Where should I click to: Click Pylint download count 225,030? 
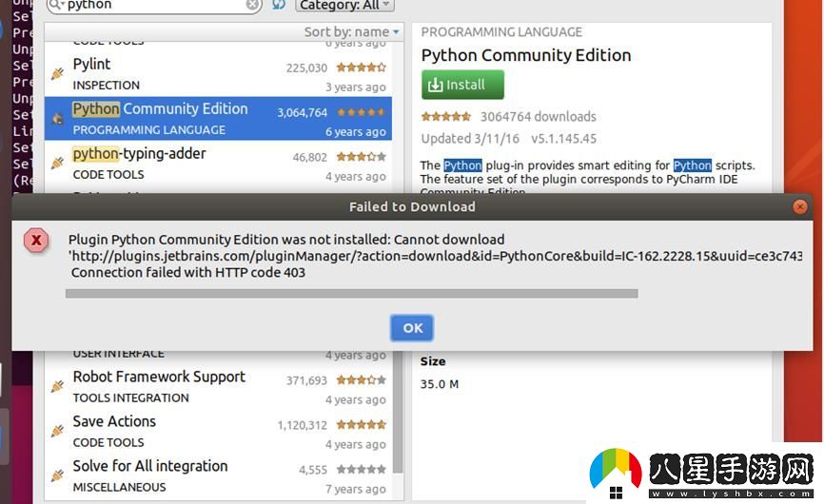click(x=306, y=68)
